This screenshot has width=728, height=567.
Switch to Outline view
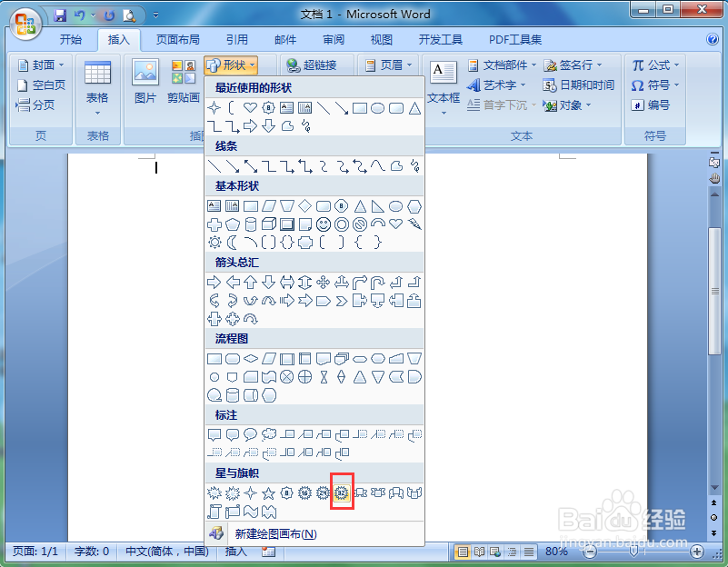[512, 552]
